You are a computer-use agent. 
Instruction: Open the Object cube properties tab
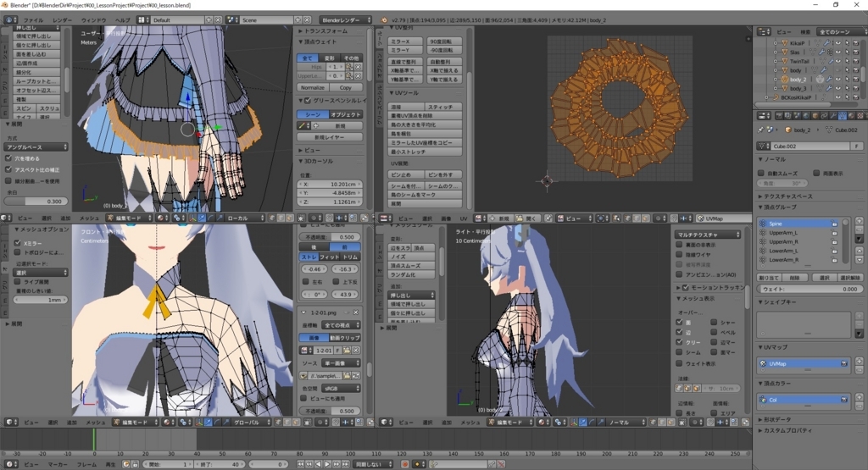click(x=815, y=115)
